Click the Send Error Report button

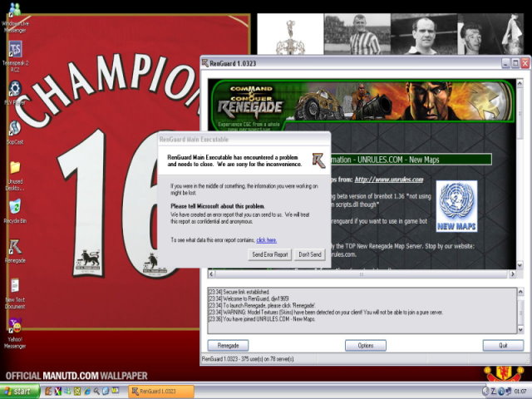(270, 254)
